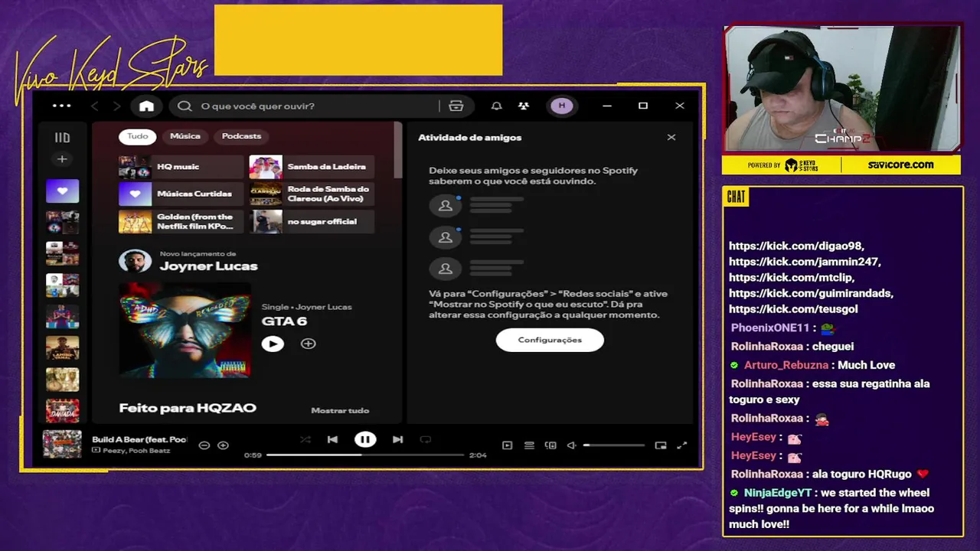Select the 'Podcasts' filter chip
This screenshot has height=551, width=980.
pos(241,136)
